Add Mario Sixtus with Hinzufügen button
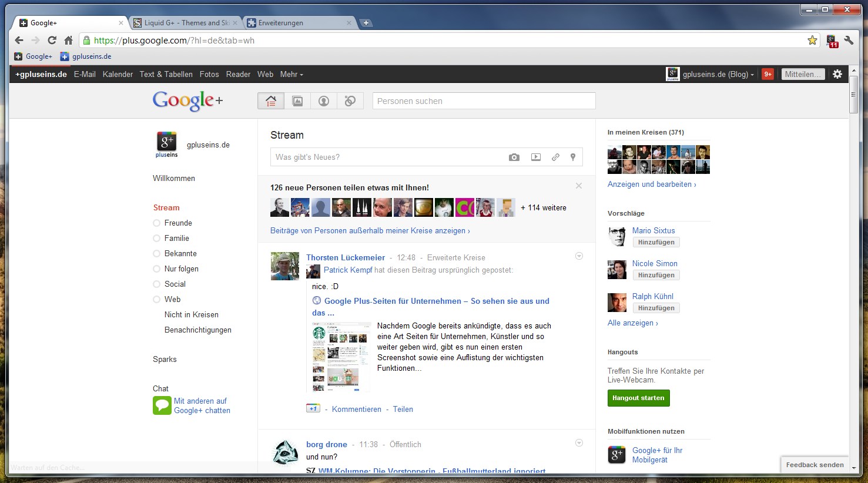 656,242
